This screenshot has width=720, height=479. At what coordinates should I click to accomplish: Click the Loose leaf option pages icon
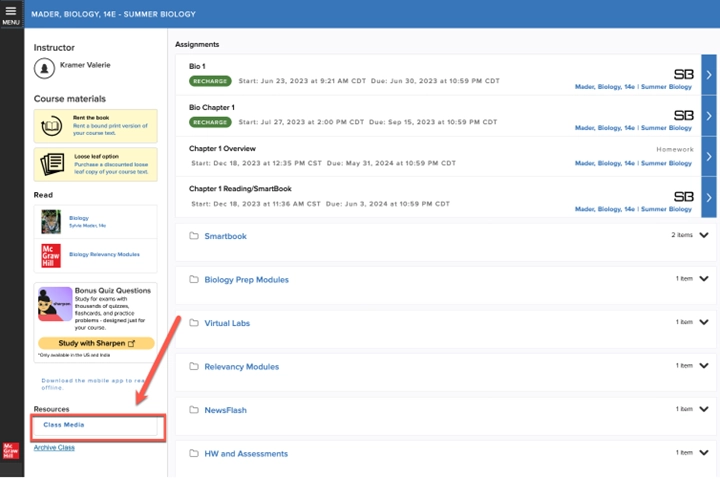pos(52,164)
